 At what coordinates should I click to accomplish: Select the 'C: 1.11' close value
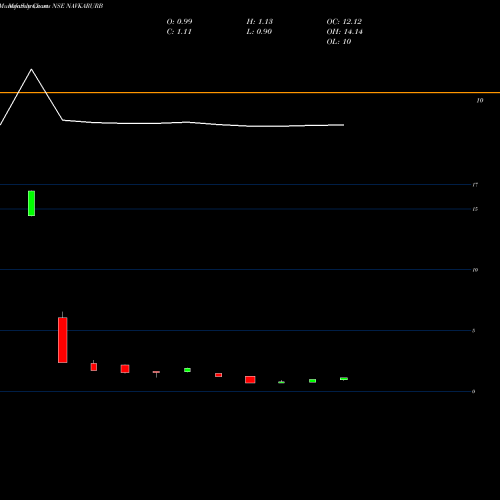coord(179,31)
